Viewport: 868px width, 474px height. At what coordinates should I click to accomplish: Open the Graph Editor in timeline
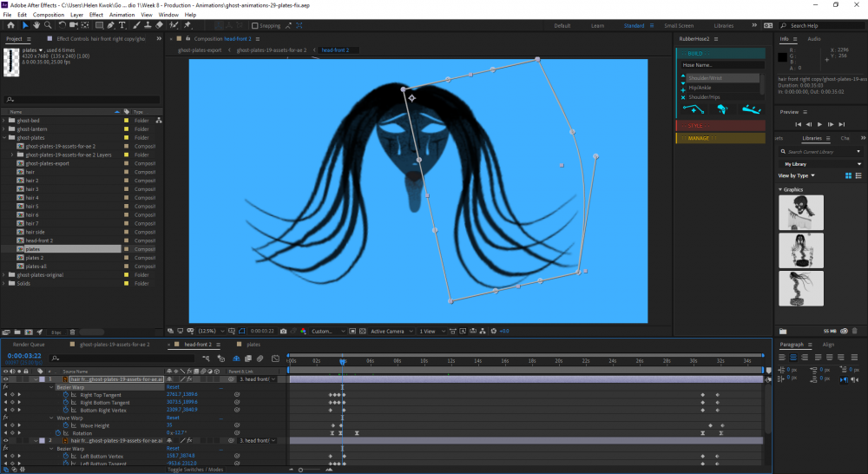click(276, 359)
